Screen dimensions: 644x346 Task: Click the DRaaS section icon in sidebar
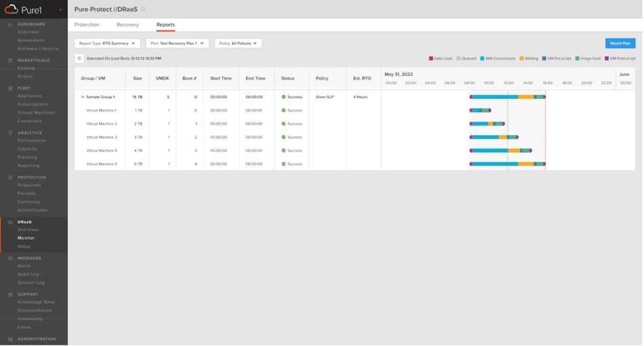click(x=10, y=222)
